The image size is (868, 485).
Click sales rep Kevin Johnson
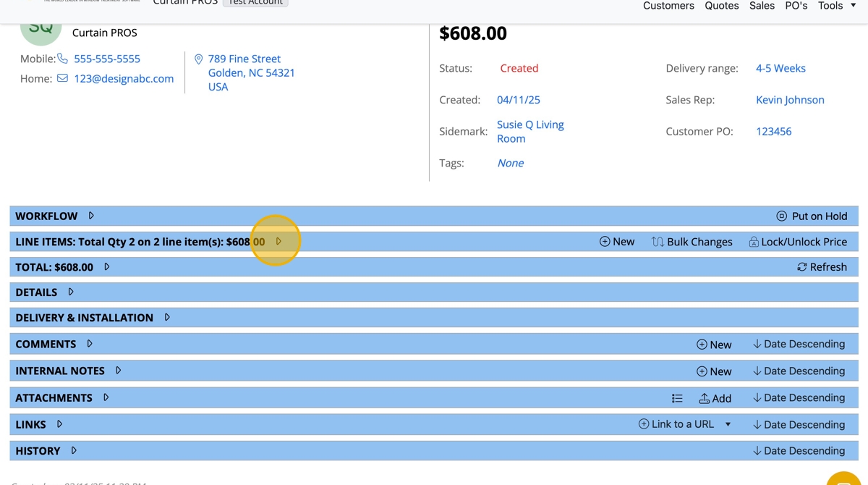click(x=790, y=100)
